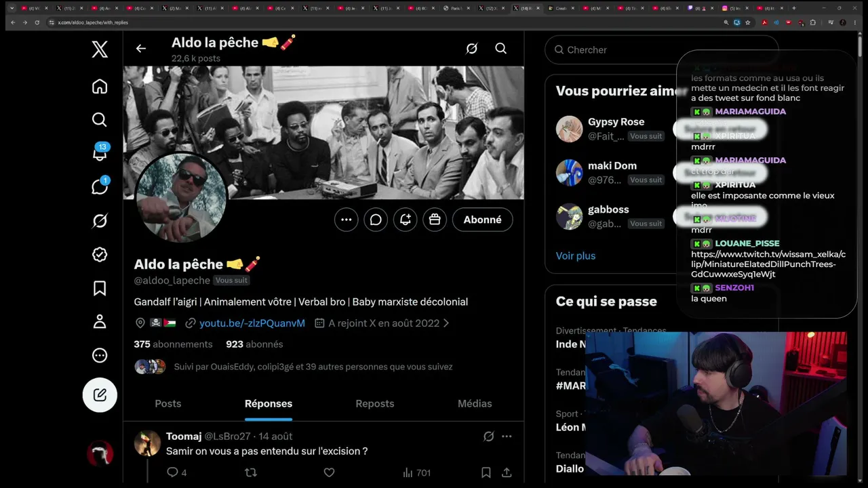Bookmark the Toomaj tweet
Screen dimensions: 868x488
click(486, 472)
